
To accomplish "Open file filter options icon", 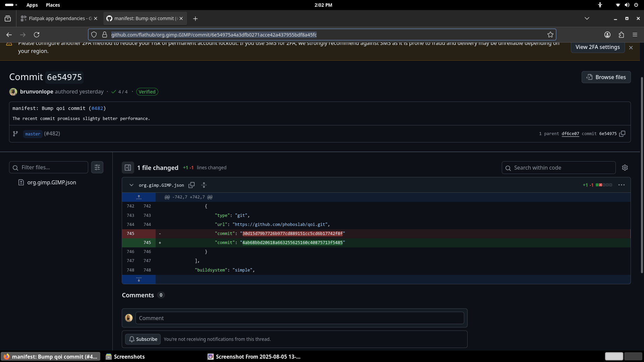I will tap(97, 167).
